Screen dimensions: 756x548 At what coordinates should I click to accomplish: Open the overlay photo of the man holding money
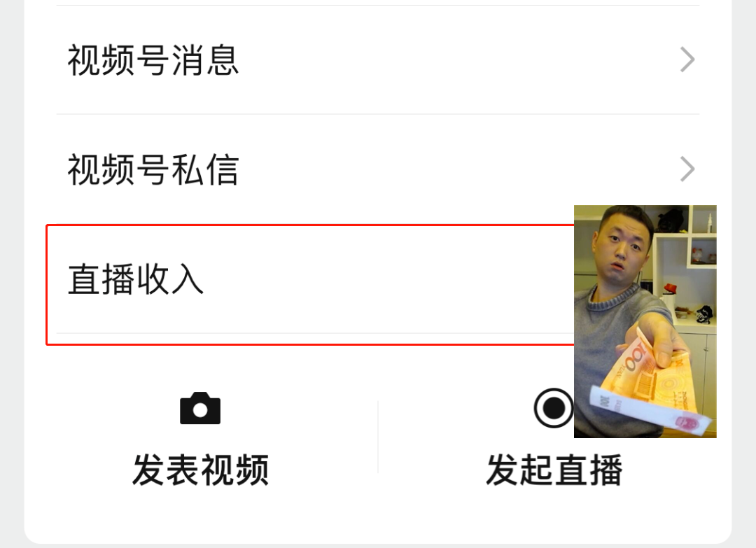(645, 321)
